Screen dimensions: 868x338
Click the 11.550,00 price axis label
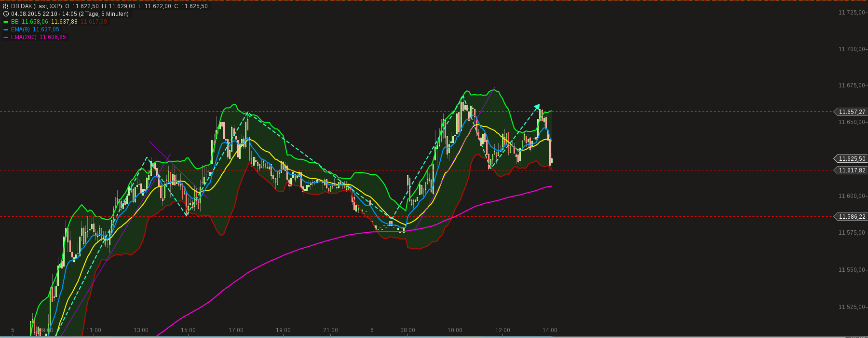click(x=852, y=269)
